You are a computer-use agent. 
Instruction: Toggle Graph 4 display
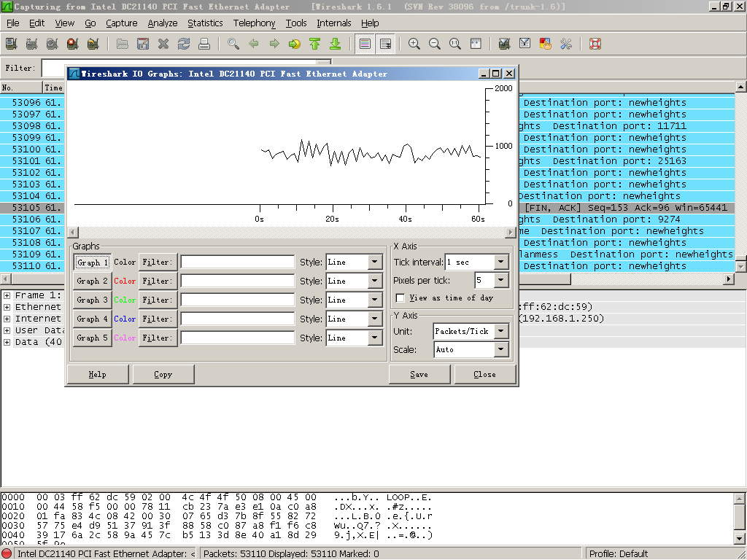93,319
